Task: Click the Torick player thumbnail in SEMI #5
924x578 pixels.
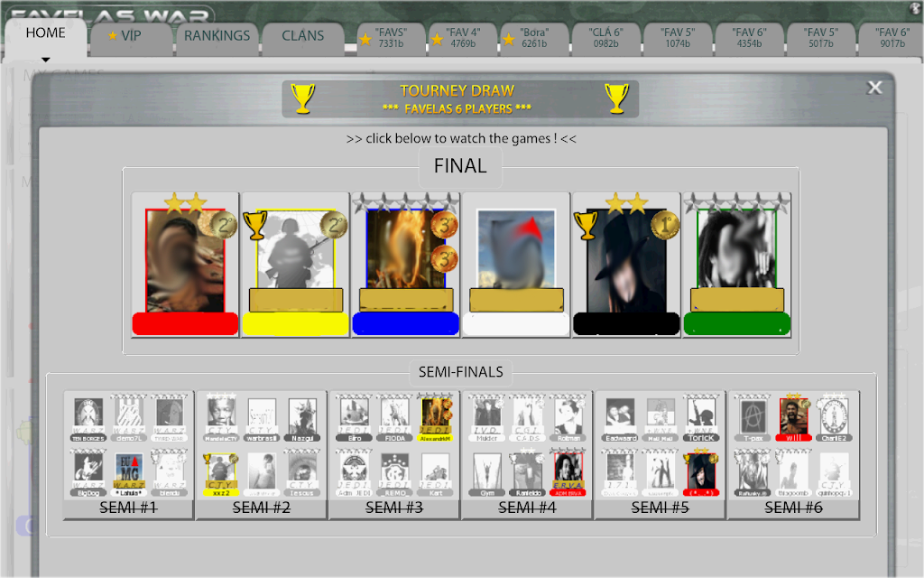Action: 701,419
